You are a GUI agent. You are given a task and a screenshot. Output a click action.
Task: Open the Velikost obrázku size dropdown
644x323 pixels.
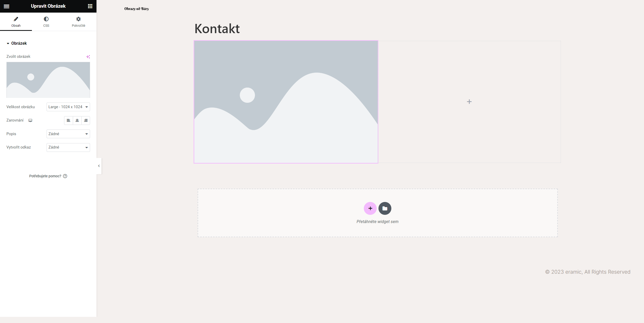[x=68, y=107]
